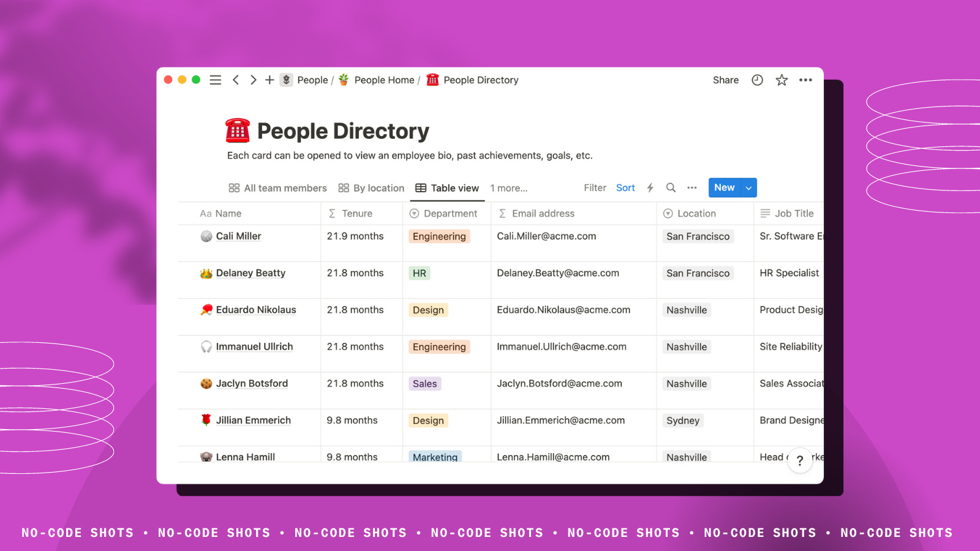Click the Share button
The width and height of the screenshot is (980, 551).
(x=726, y=80)
